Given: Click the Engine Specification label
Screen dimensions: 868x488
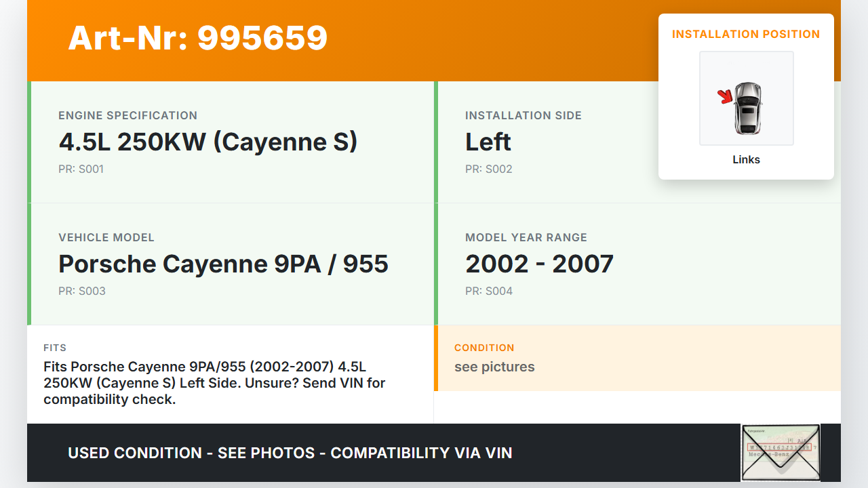Looking at the screenshot, I should click(127, 115).
